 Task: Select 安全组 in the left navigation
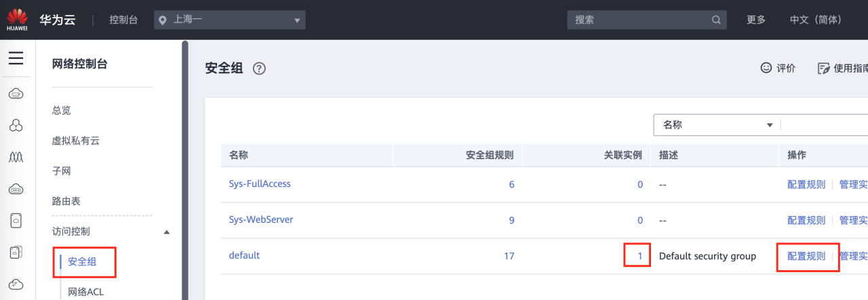click(x=82, y=261)
